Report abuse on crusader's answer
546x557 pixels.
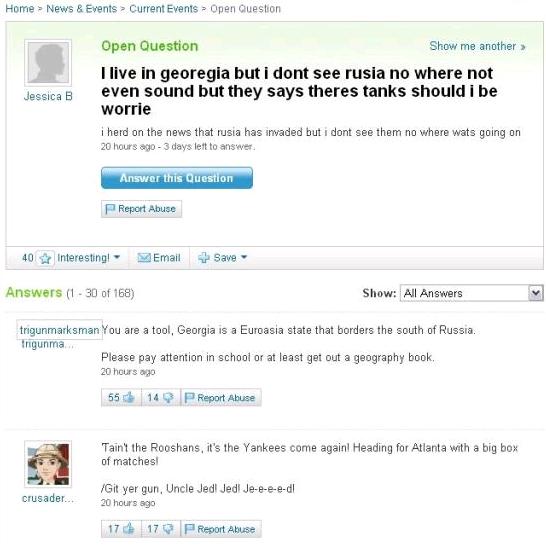(221, 529)
